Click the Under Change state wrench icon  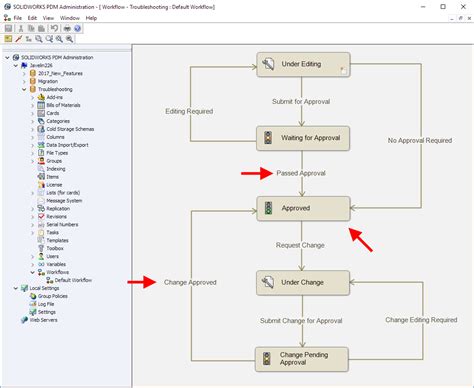point(268,282)
